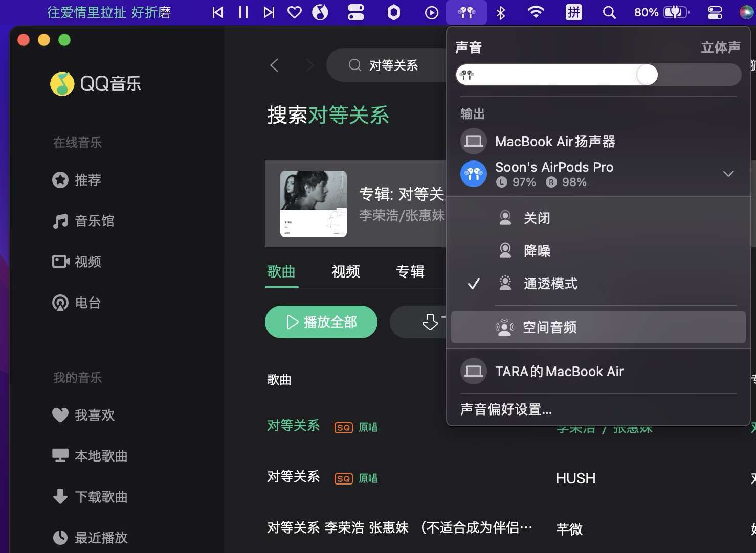Click the play-circle menu bar icon

432,12
